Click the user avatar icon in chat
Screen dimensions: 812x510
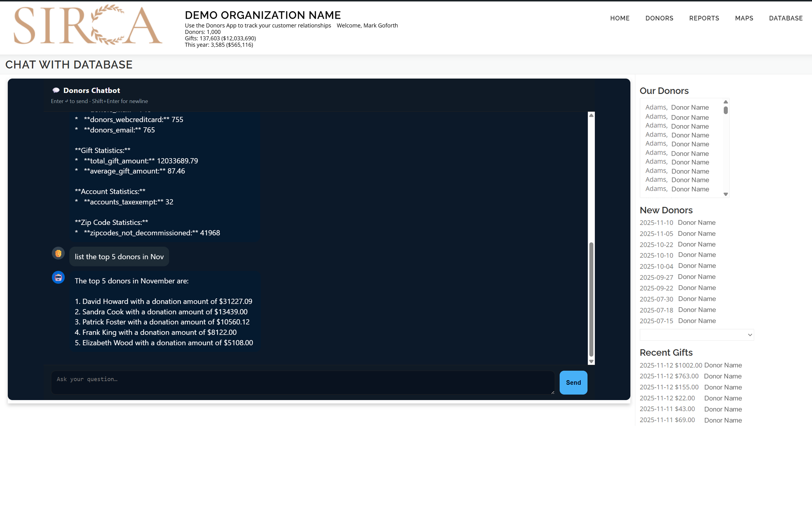click(58, 253)
